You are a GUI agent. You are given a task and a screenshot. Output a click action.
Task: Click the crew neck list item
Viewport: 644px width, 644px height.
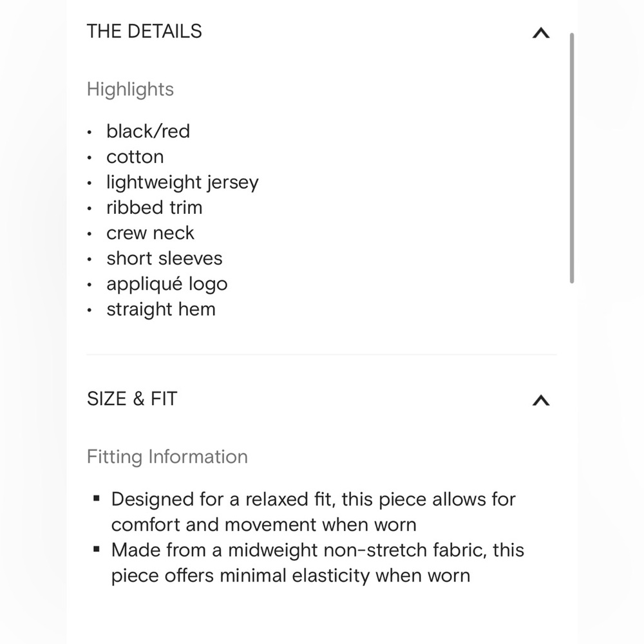pyautogui.click(x=150, y=233)
